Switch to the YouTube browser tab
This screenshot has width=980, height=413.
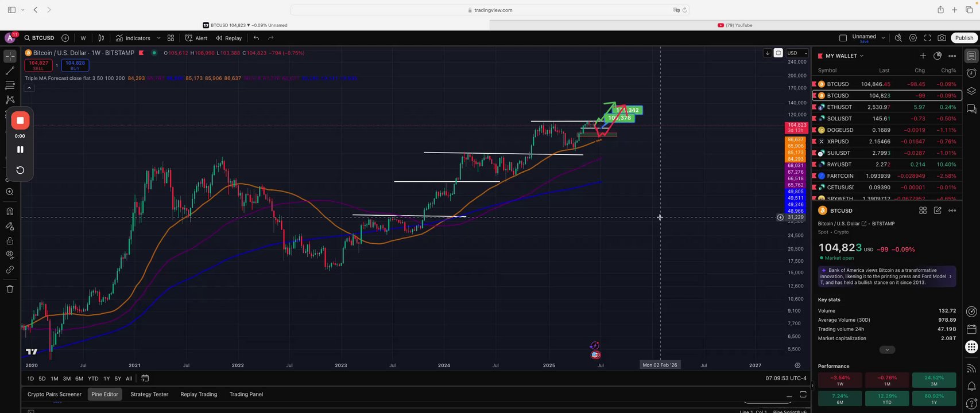734,25
